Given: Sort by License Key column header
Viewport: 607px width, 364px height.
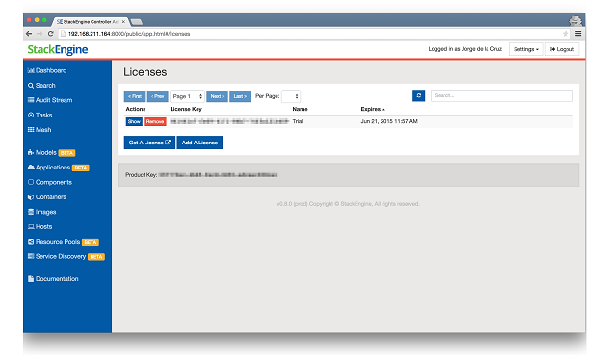Looking at the screenshot, I should pos(186,109).
